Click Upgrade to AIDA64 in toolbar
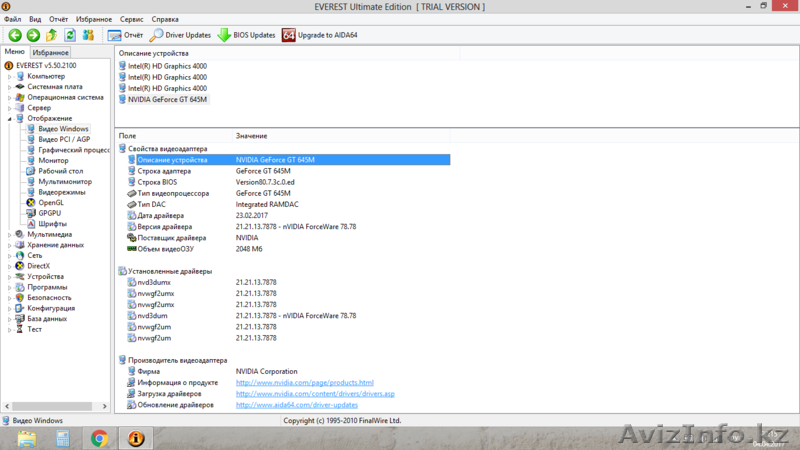Screen dimensions: 800x450 pos(320,35)
